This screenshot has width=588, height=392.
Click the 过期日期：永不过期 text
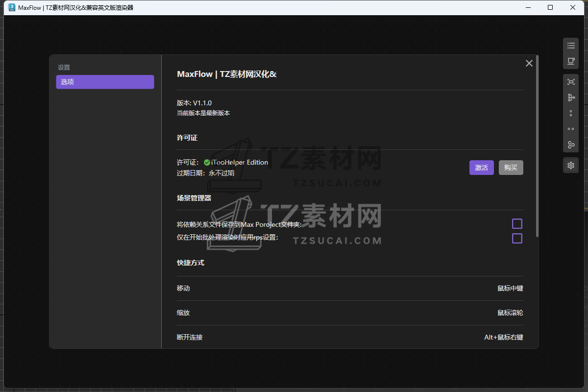205,173
